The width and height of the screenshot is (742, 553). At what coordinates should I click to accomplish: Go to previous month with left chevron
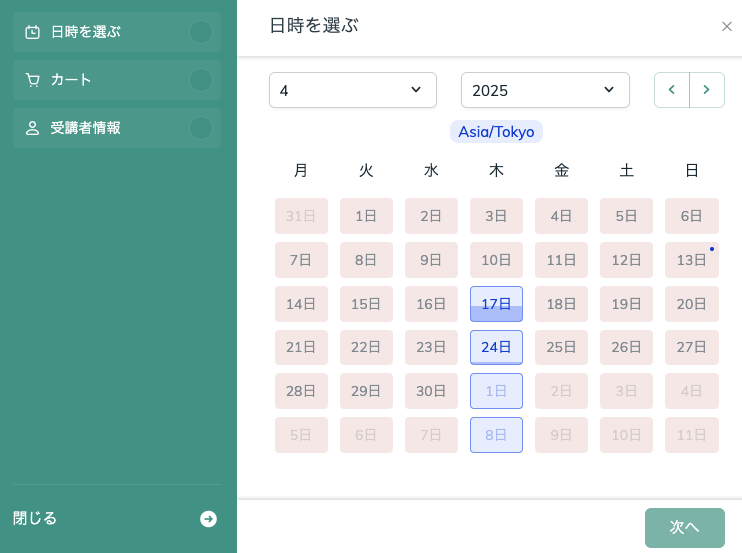tap(671, 90)
